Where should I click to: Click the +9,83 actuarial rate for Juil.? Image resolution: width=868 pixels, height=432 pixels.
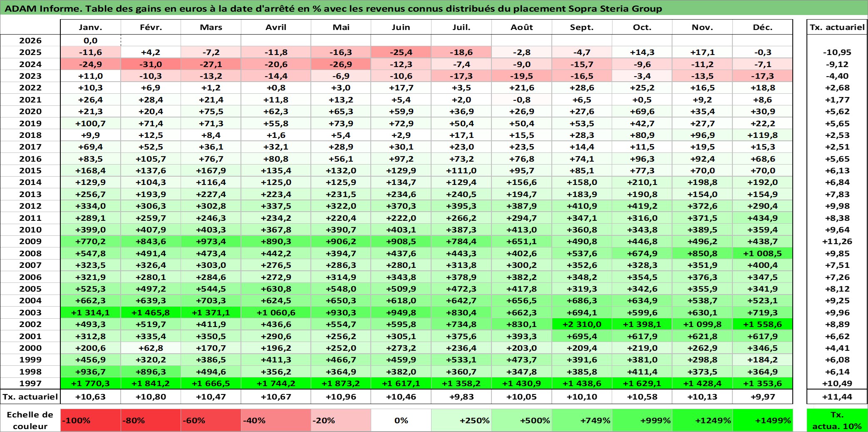click(461, 397)
